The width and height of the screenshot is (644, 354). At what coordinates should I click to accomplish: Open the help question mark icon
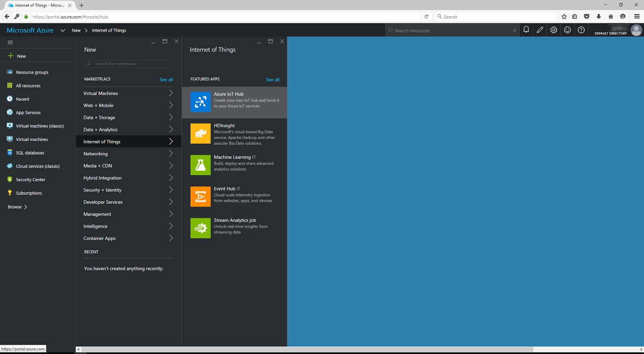pos(581,30)
